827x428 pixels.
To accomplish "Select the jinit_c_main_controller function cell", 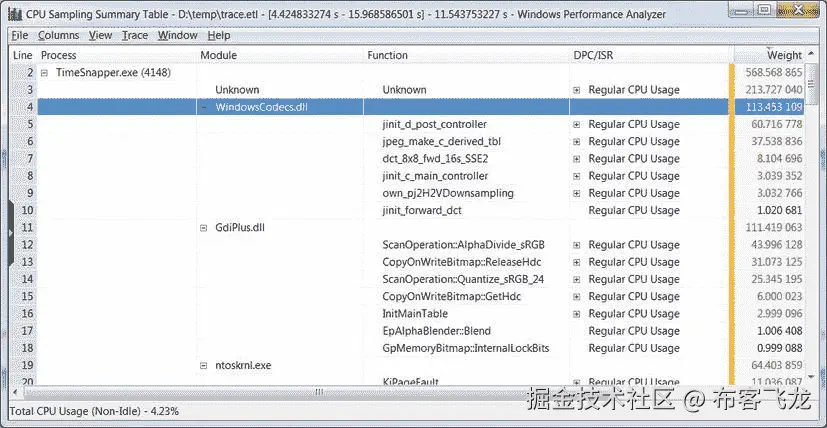I will tap(435, 176).
